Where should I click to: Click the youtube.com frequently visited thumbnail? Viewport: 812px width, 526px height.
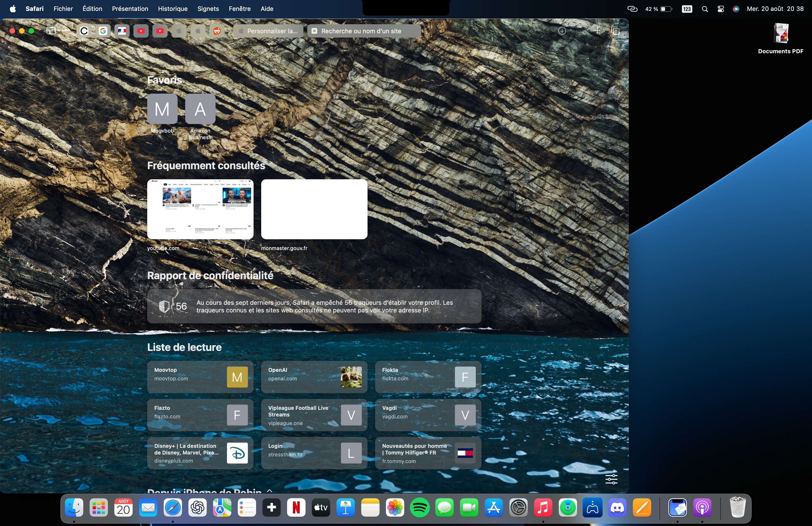point(200,209)
